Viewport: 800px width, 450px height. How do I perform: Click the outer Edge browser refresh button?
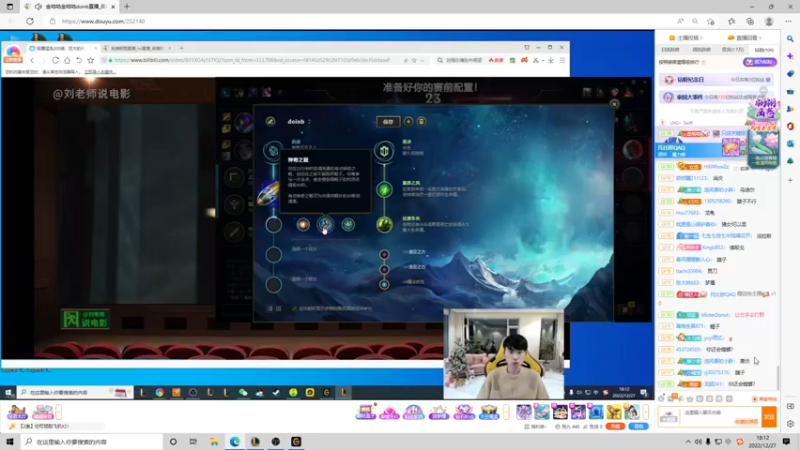pyautogui.click(x=30, y=21)
